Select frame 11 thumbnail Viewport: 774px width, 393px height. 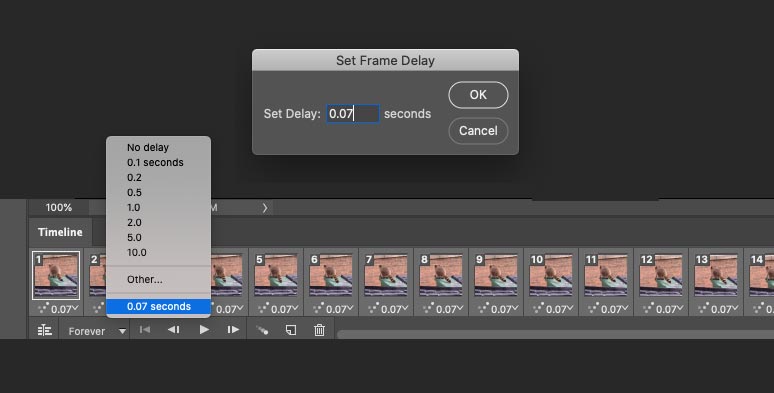tap(606, 275)
